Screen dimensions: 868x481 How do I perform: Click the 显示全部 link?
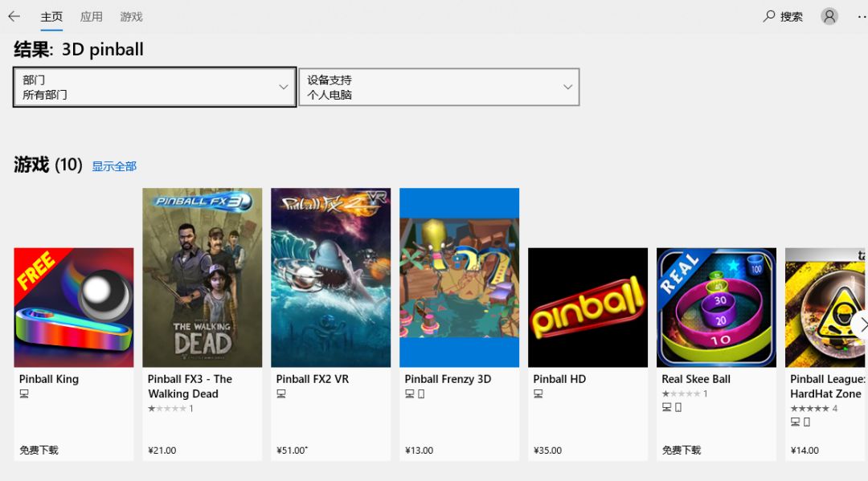114,166
